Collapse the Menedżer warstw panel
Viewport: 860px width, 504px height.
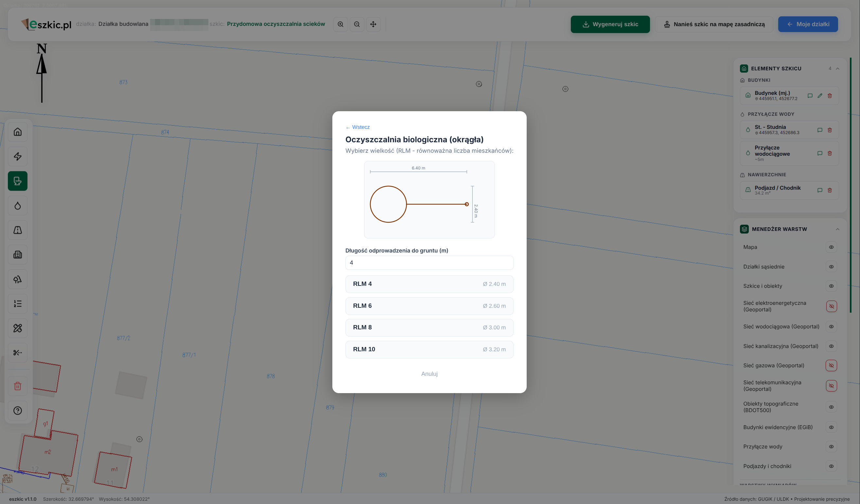[838, 229]
